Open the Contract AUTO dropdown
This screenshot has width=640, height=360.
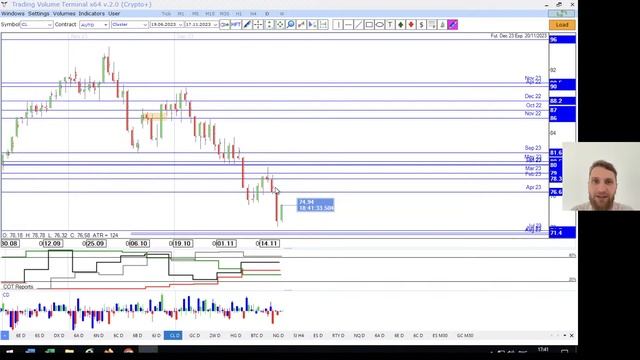click(94, 25)
